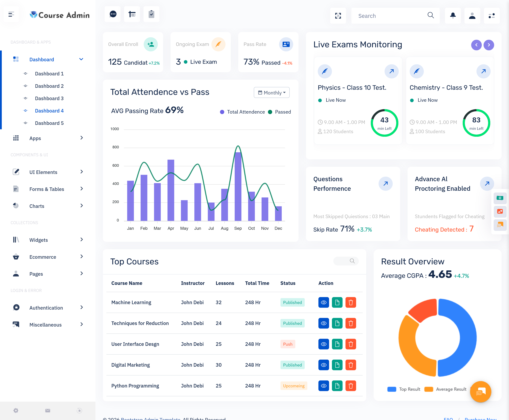The height and width of the screenshot is (420, 509).
Task: Open document for Machine Learning course
Action: click(x=337, y=302)
